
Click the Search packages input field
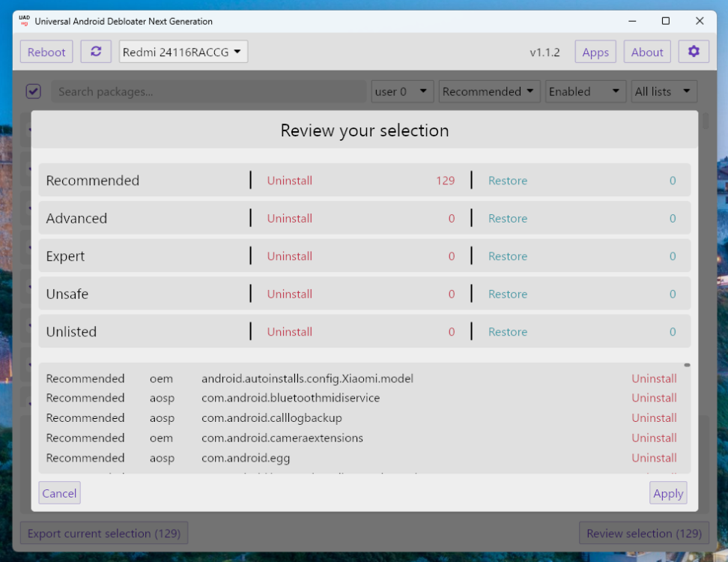[210, 91]
